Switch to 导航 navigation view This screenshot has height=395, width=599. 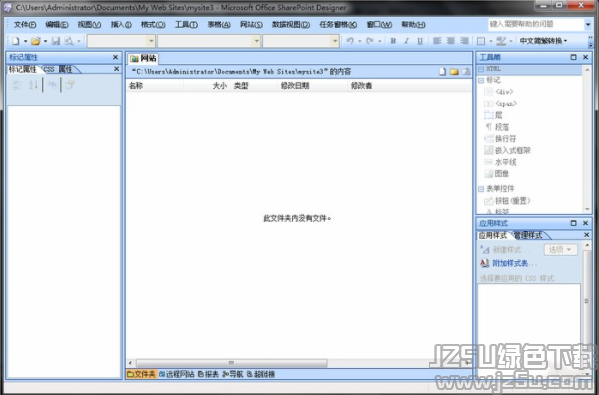[x=233, y=374]
